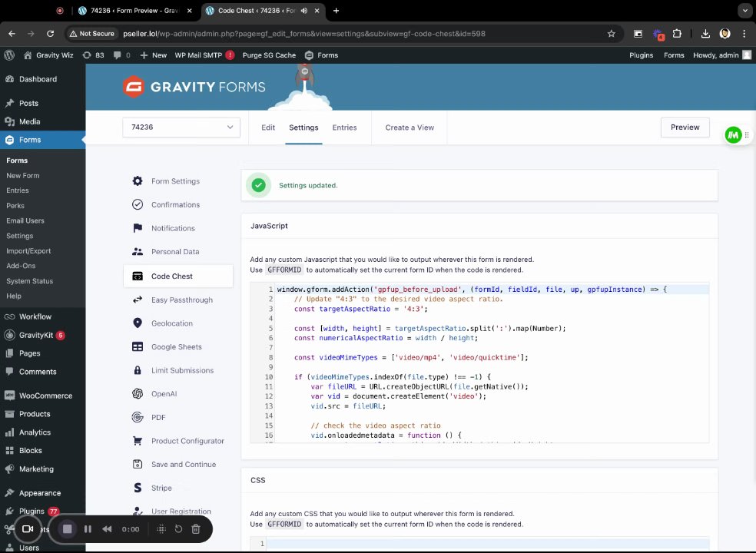The height and width of the screenshot is (553, 756).
Task: Click browser address bar URL
Action: coord(303,34)
